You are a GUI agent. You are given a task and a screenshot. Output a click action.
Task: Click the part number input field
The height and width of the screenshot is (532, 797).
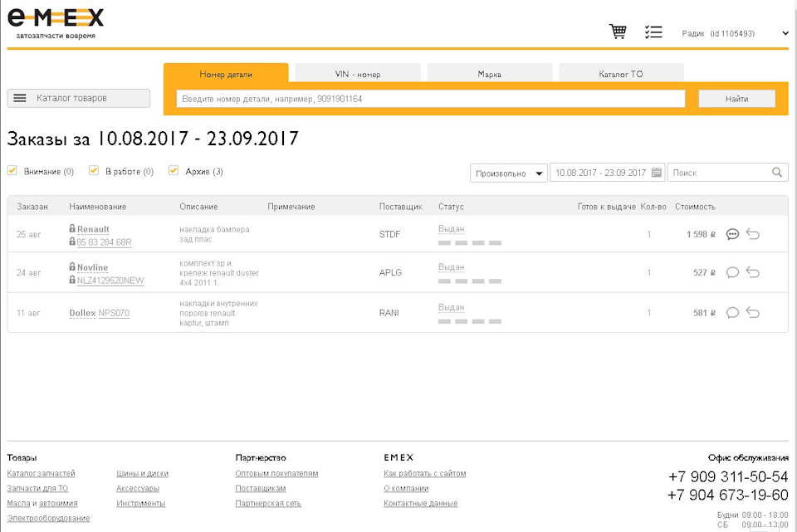tap(432, 98)
